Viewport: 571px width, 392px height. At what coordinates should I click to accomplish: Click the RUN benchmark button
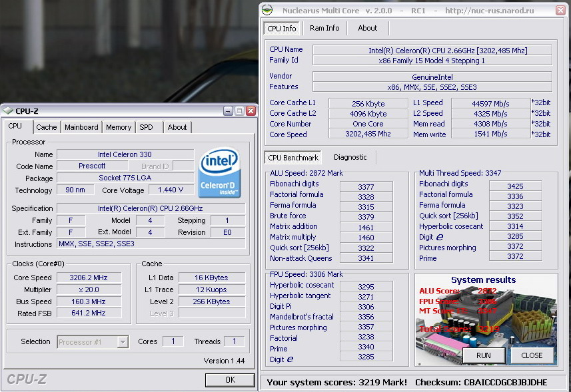pos(484,355)
